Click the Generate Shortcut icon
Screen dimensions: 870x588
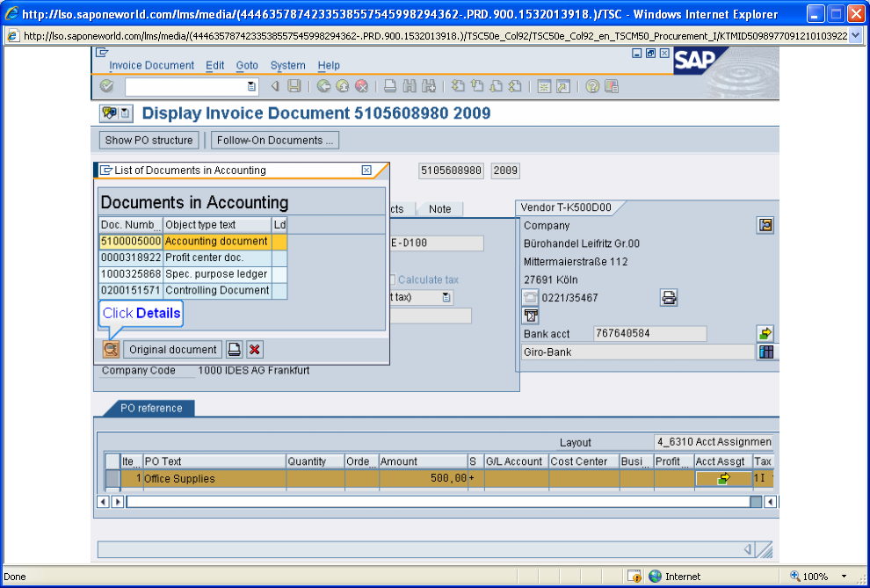point(563,86)
